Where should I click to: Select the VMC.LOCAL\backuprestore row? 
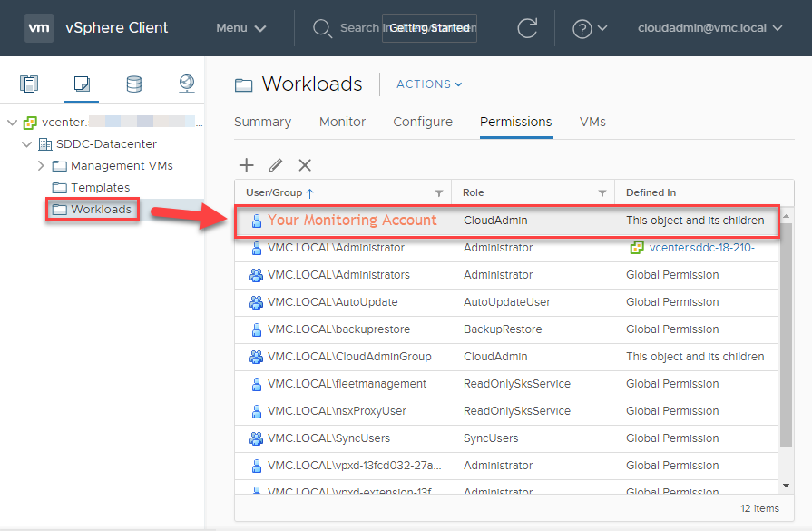point(506,329)
